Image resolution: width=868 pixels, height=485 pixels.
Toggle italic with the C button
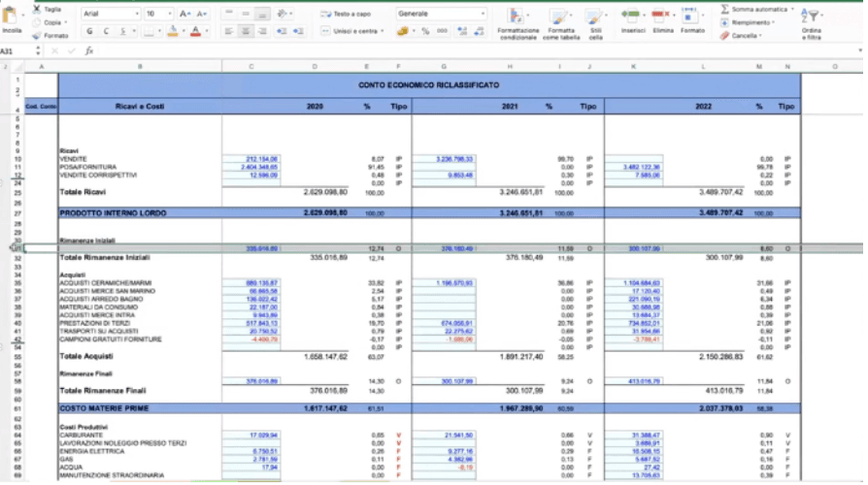point(107,31)
